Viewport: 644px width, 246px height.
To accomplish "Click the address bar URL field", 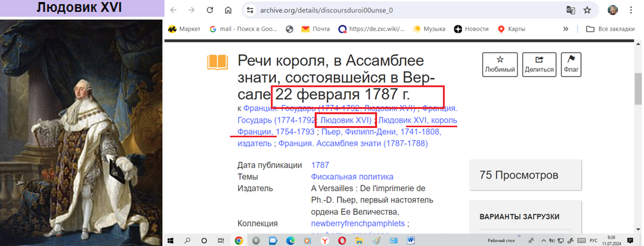I will click(390, 10).
